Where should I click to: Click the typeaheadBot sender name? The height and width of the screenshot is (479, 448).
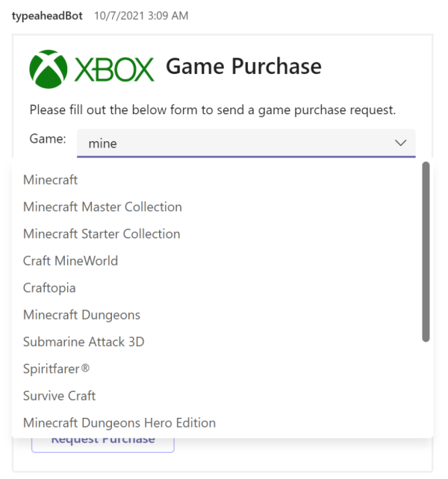pyautogui.click(x=47, y=16)
